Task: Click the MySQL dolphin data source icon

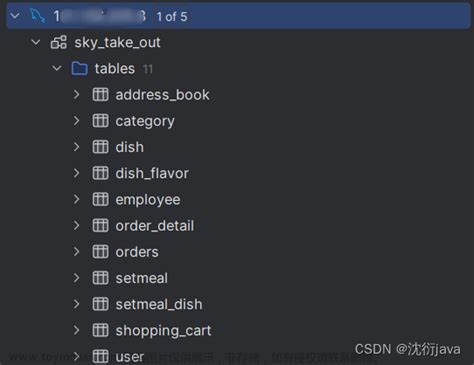Action: coord(37,16)
